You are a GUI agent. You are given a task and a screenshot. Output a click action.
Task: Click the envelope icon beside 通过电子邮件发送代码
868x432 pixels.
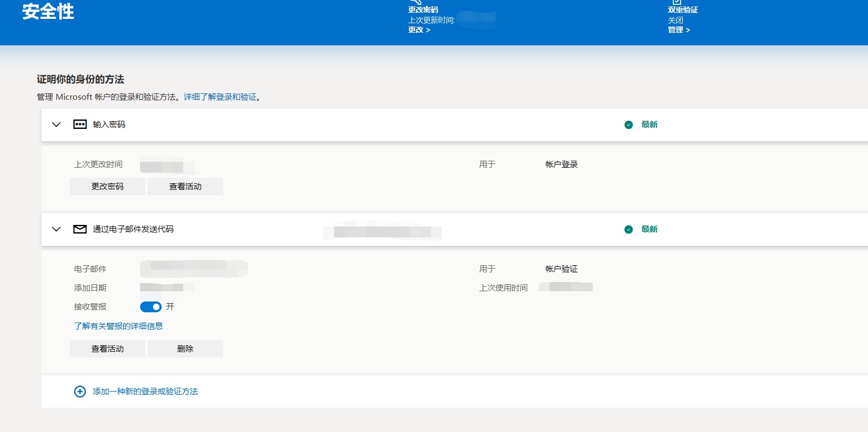pos(80,229)
